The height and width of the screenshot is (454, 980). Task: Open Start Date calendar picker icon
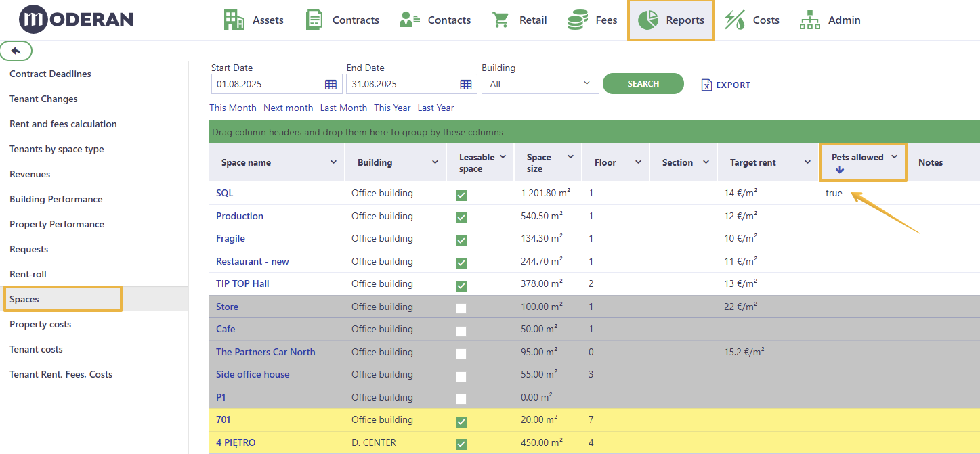pos(331,85)
